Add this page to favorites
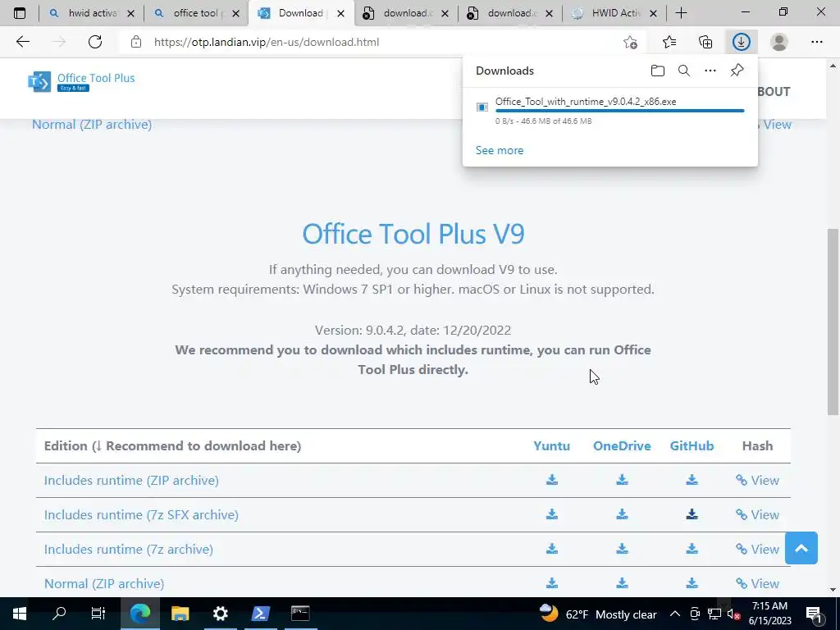The height and width of the screenshot is (630, 840). [x=631, y=42]
